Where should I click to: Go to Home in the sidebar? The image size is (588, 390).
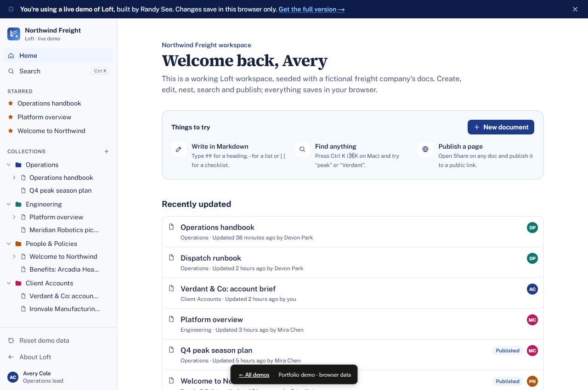pyautogui.click(x=58, y=56)
